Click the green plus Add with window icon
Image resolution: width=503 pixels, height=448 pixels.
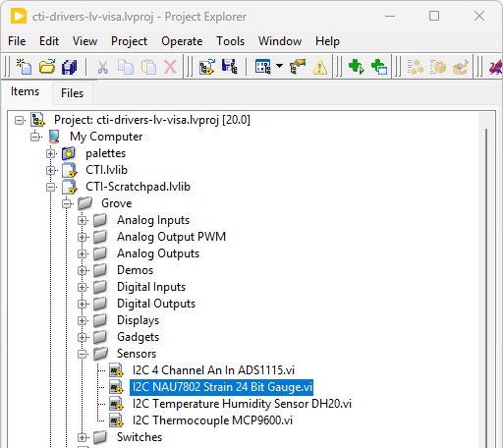(379, 67)
